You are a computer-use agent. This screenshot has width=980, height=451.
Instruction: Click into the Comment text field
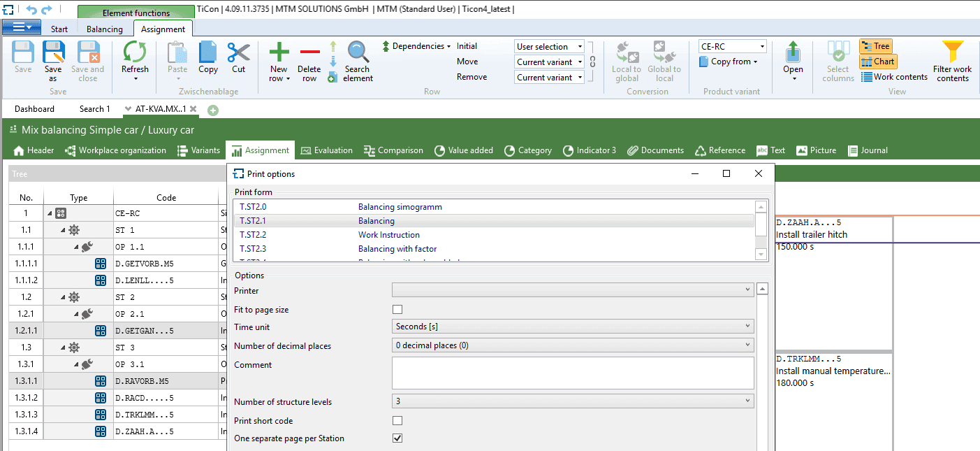click(573, 373)
